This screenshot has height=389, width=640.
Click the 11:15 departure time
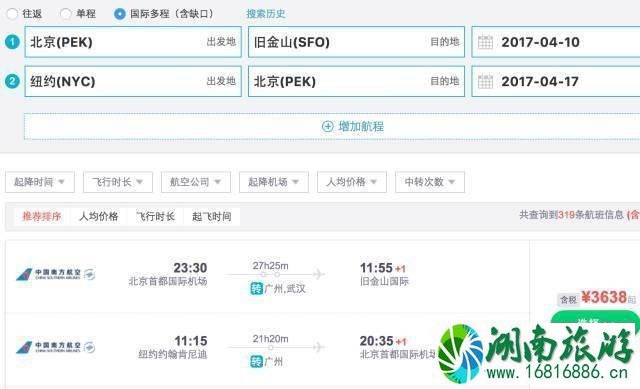[191, 341]
